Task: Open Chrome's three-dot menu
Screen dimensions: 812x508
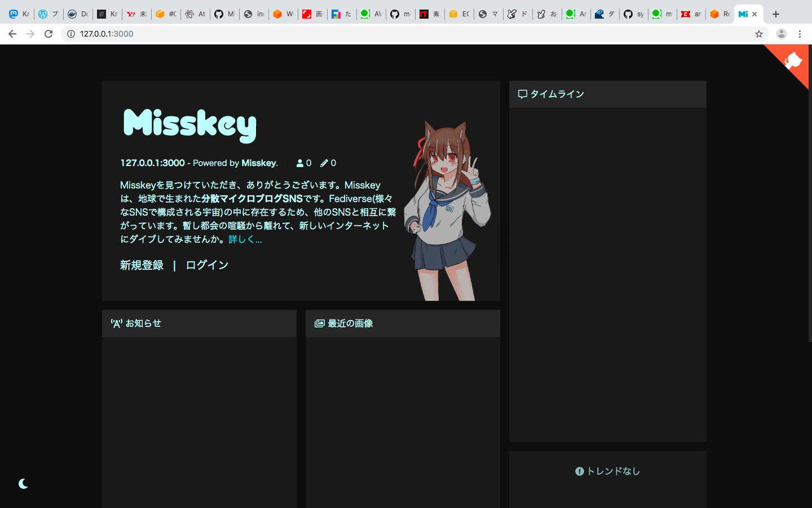Action: (x=800, y=34)
